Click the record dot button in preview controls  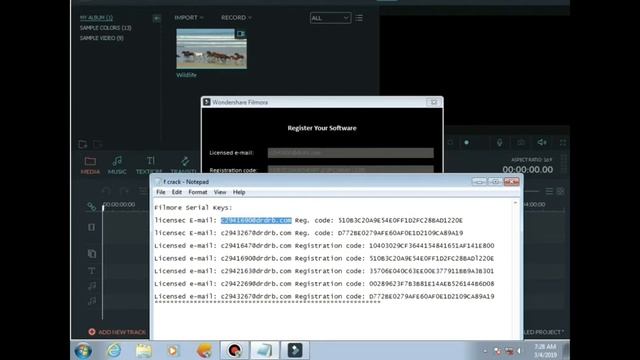[467, 142]
